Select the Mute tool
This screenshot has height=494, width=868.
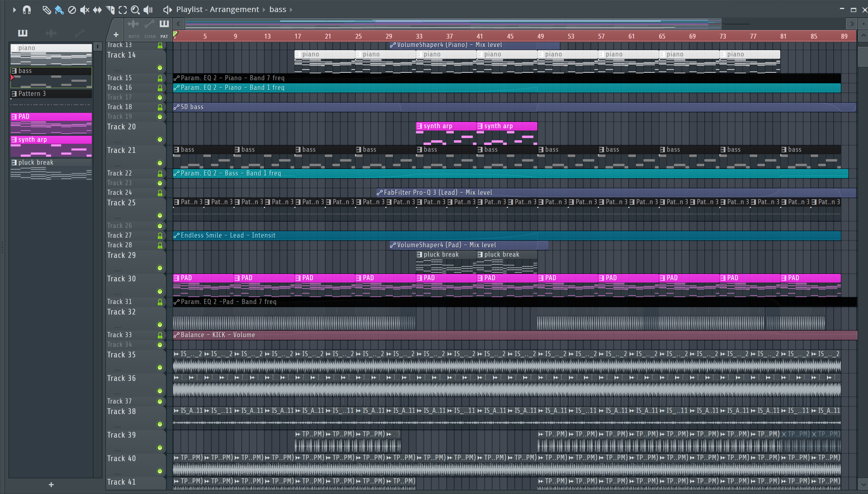coord(84,10)
